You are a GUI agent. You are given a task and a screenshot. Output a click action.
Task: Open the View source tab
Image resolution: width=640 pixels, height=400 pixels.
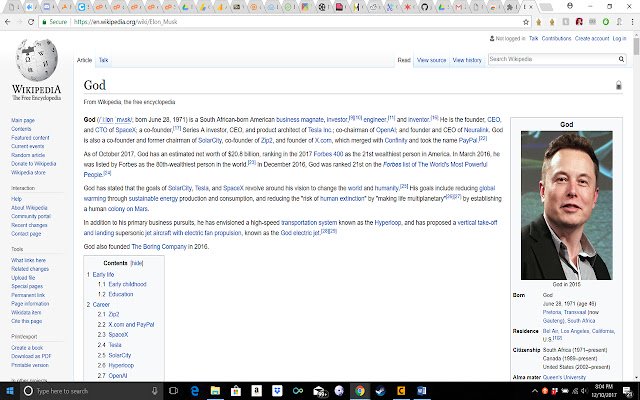(x=431, y=60)
